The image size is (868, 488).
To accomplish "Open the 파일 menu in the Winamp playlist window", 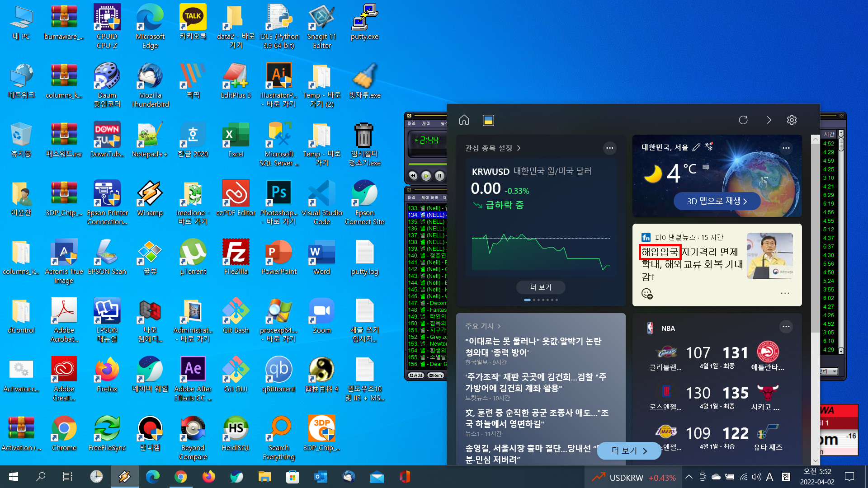I will (411, 197).
